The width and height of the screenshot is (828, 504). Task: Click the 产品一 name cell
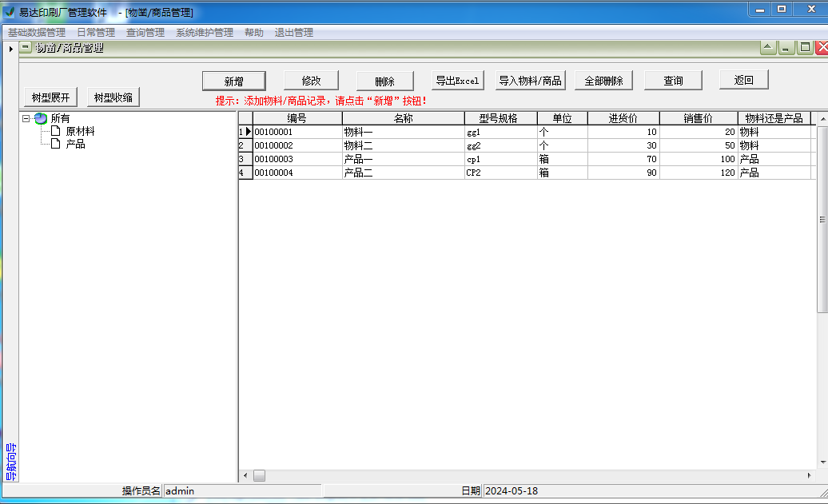(404, 159)
